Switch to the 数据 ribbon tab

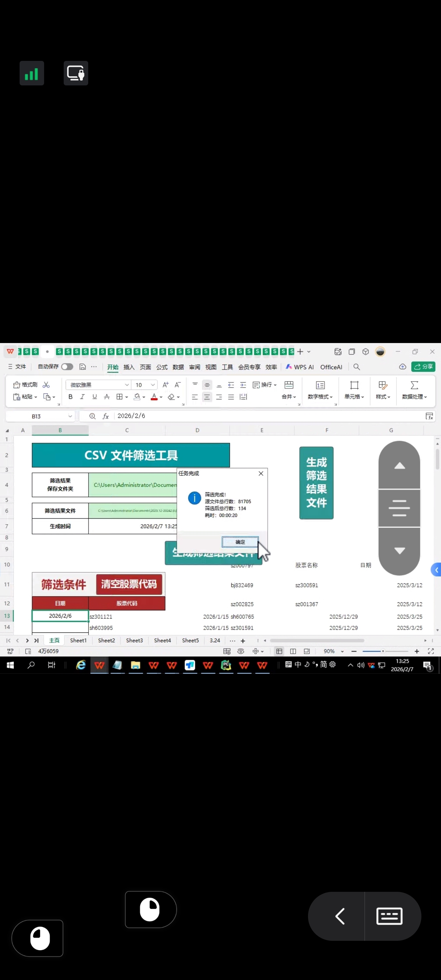click(178, 367)
